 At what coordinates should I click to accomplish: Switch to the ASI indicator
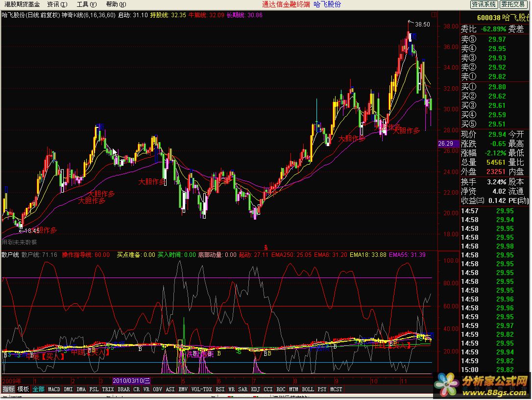click(x=170, y=389)
